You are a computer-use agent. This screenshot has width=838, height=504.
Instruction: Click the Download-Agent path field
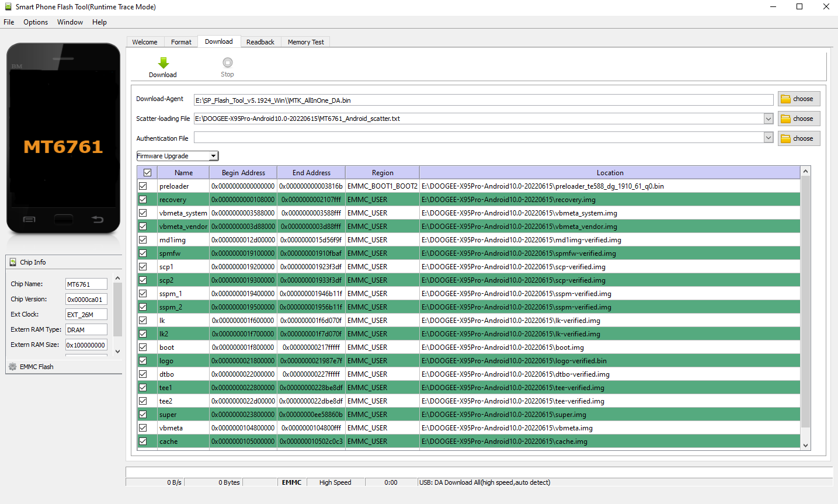pos(483,100)
